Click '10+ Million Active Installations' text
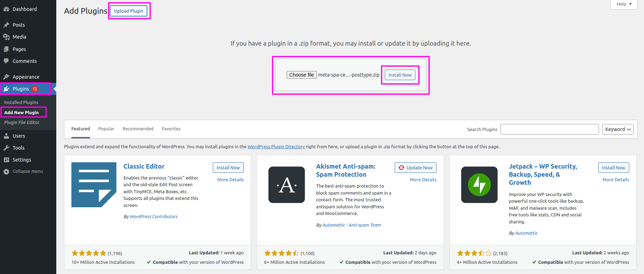Image resolution: width=644 pixels, height=274 pixels. coord(103,262)
